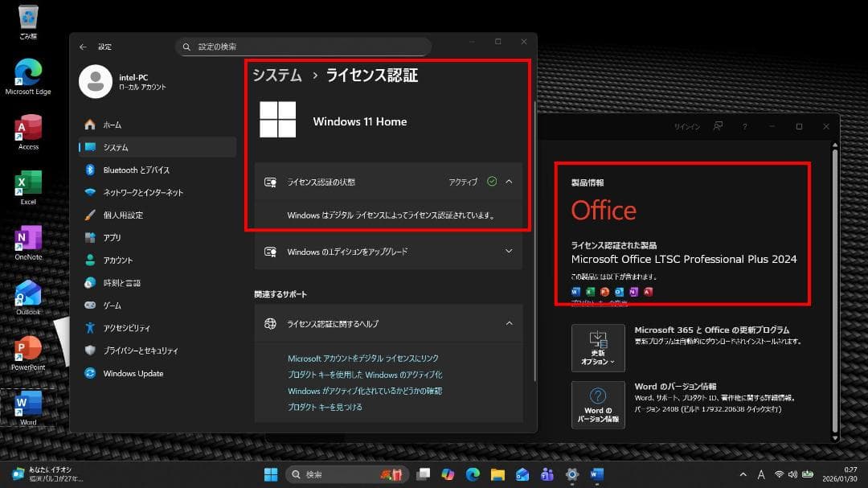Click the プロダクト キーを見つける link

coord(324,408)
